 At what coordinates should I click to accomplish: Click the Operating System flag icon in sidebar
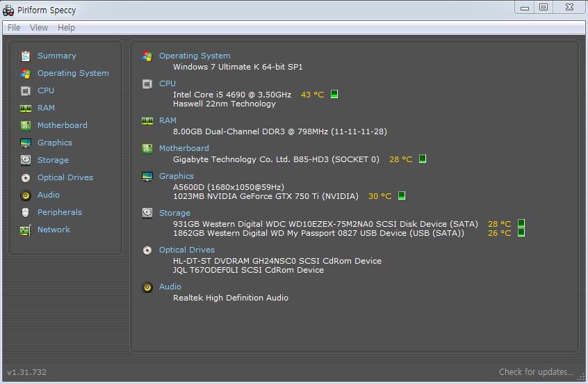click(x=26, y=74)
